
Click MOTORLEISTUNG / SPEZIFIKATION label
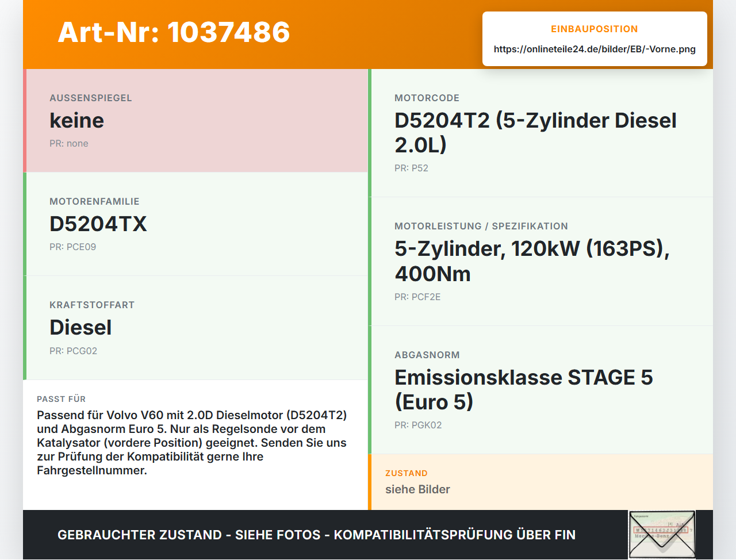pos(481,227)
